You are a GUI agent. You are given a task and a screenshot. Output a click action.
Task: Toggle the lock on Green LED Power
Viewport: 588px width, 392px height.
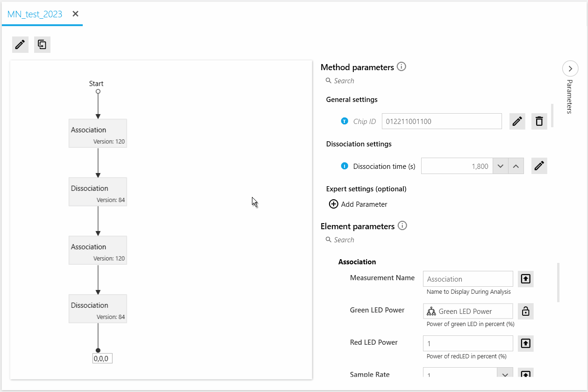pos(525,311)
